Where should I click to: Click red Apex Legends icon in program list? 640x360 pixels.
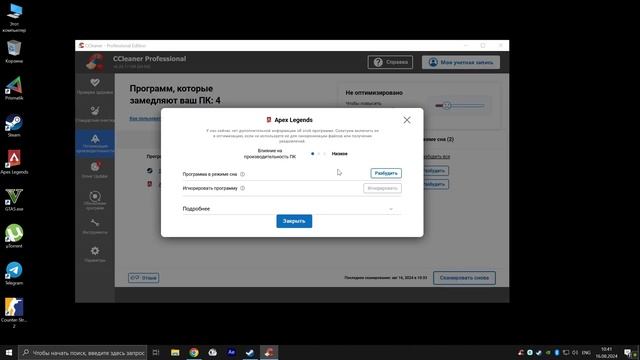[150, 184]
